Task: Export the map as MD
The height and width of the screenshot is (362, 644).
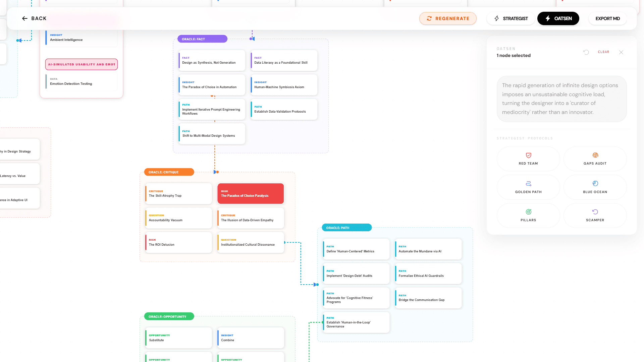Action: pos(607,18)
